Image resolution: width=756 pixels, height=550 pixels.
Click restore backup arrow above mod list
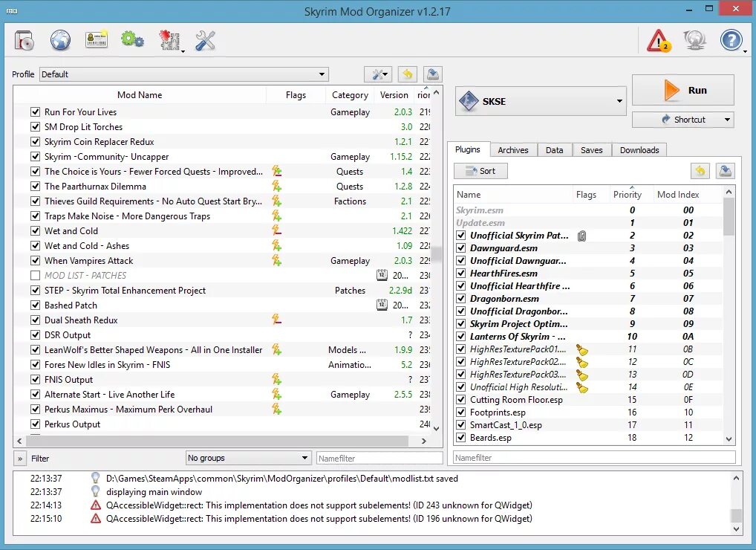pos(408,74)
